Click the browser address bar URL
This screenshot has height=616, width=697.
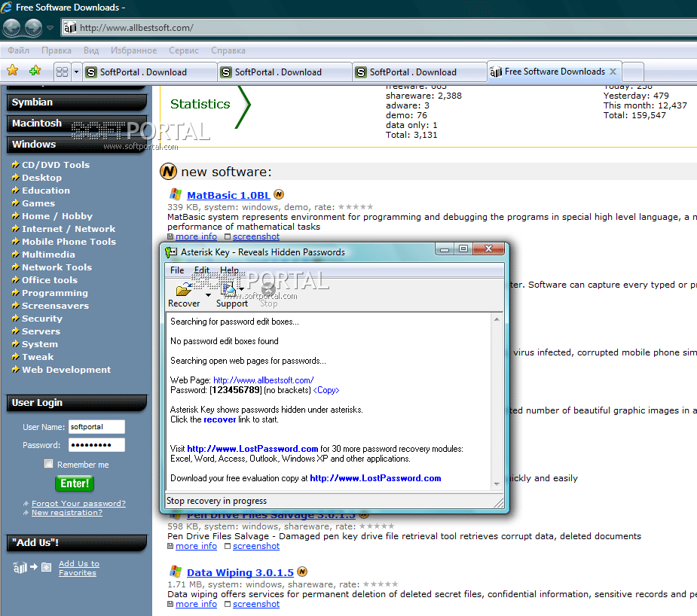pos(136,28)
